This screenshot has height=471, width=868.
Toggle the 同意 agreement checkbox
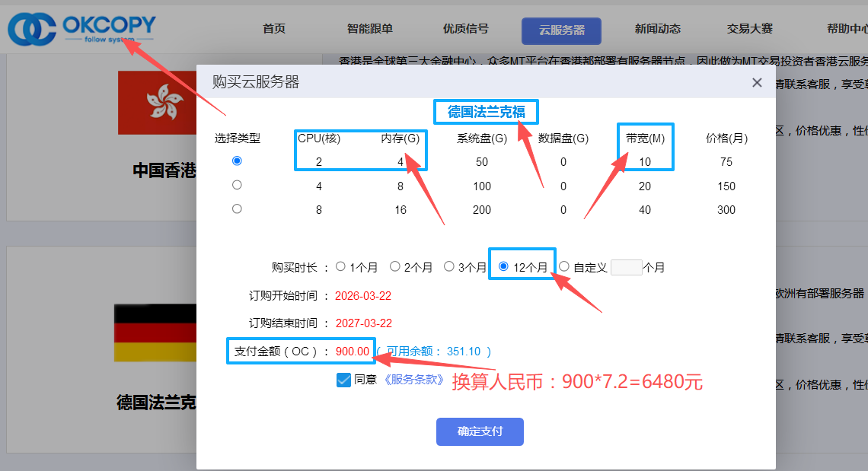[x=343, y=380]
